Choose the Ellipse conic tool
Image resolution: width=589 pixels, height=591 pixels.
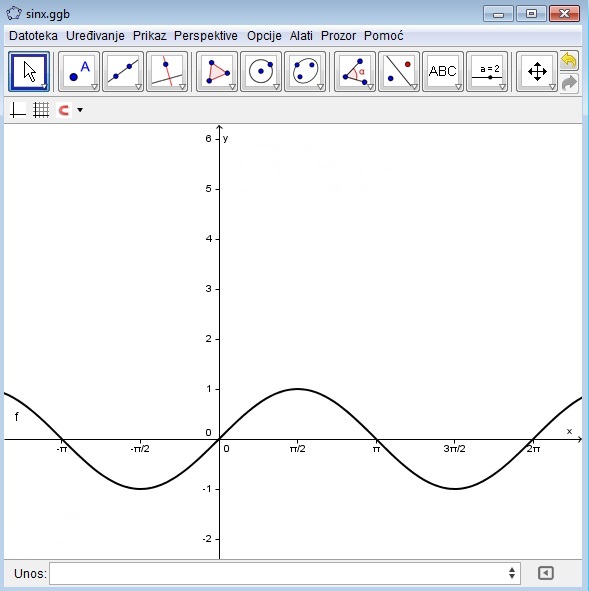305,72
